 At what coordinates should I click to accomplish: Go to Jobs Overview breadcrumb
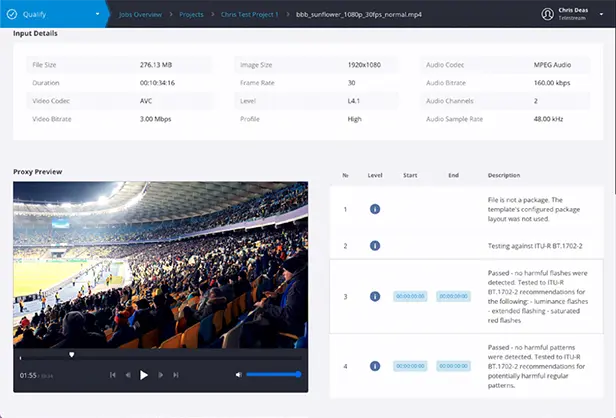140,15
